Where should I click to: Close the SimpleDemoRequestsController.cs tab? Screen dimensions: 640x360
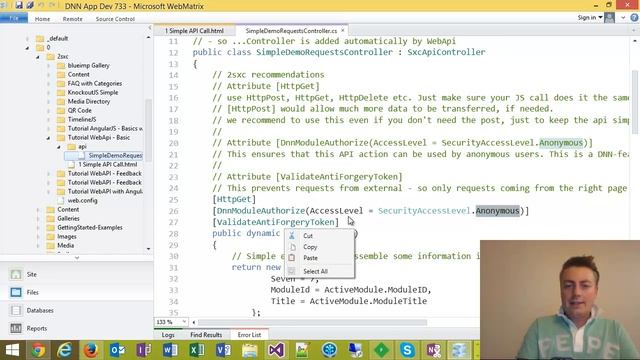pos(342,30)
